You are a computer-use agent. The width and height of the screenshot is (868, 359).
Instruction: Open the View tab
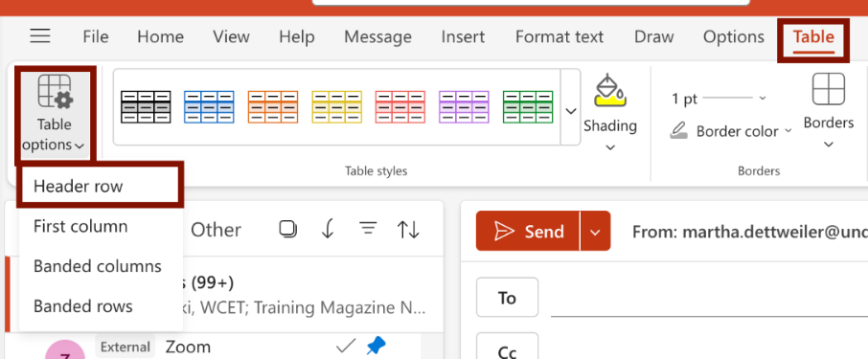[x=232, y=37]
